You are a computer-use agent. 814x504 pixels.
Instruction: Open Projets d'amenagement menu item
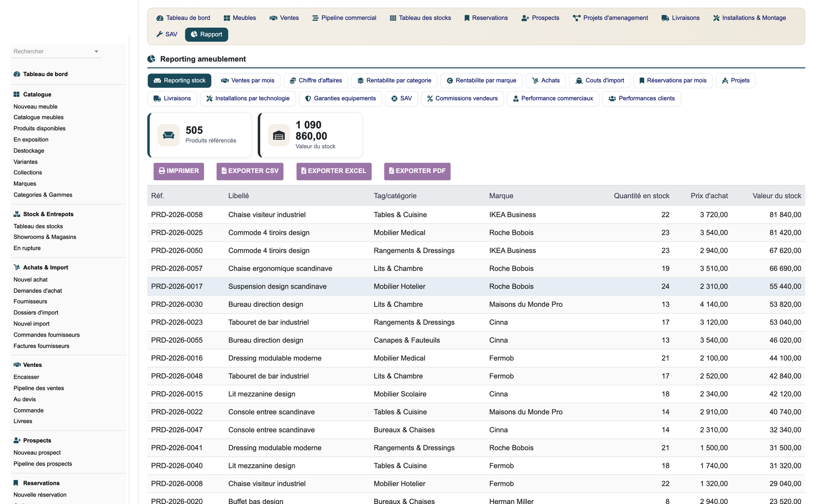click(610, 18)
